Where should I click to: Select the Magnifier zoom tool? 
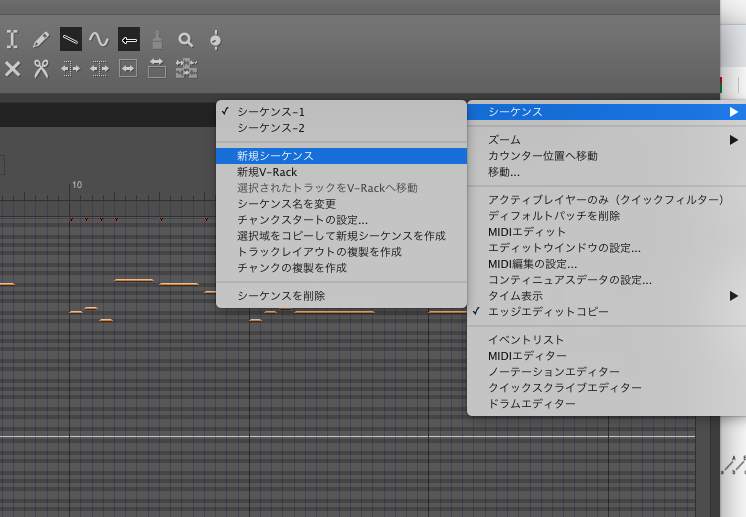tap(186, 40)
